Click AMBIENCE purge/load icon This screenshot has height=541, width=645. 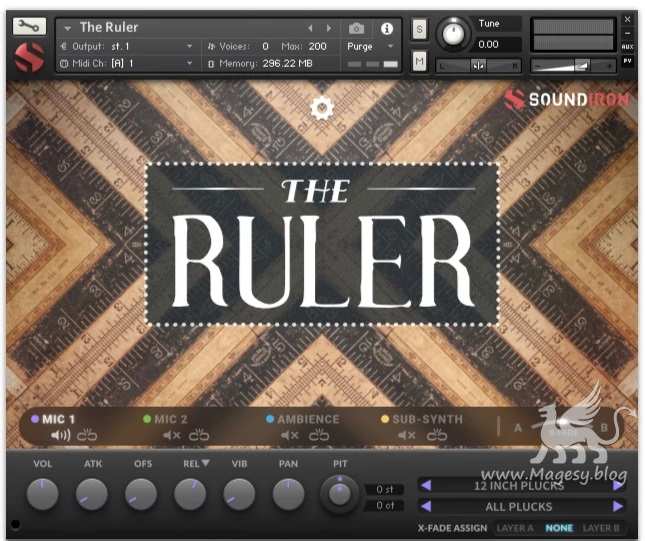(319, 435)
